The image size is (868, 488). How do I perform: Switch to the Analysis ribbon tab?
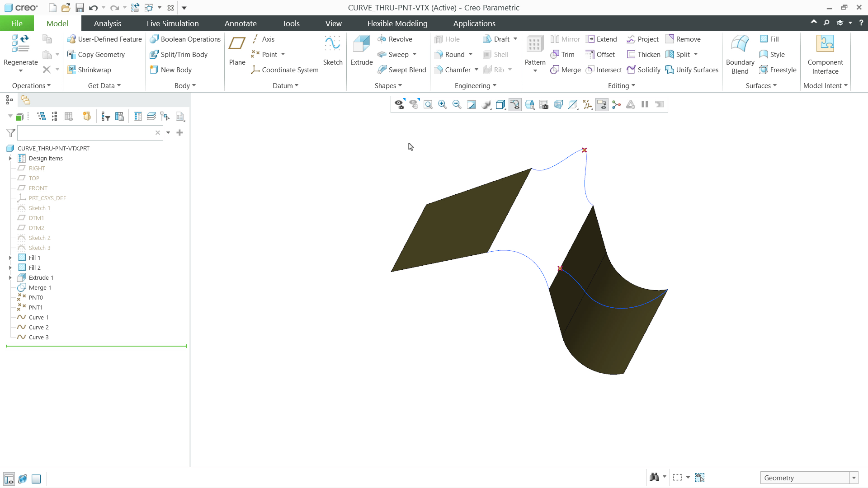coord(107,23)
